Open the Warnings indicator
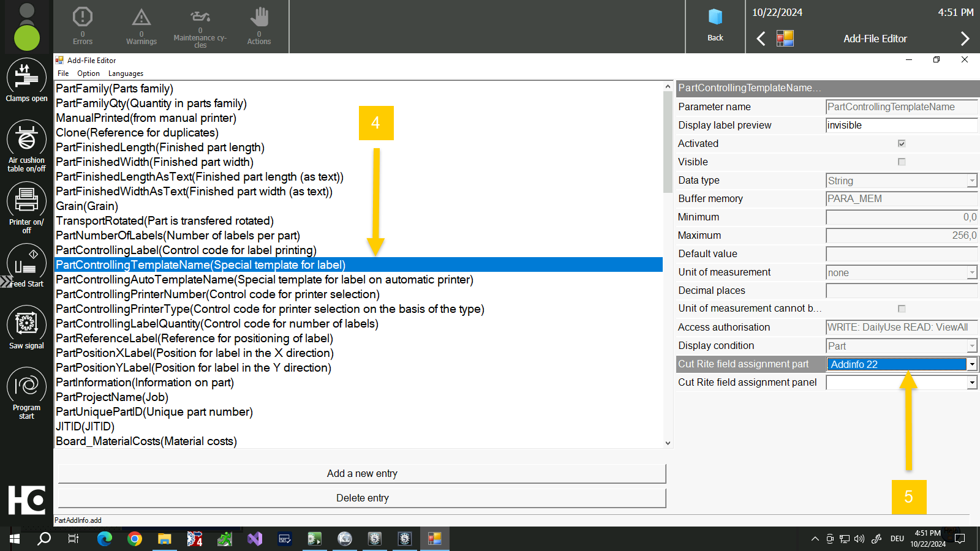This screenshot has height=551, width=980. pyautogui.click(x=141, y=26)
